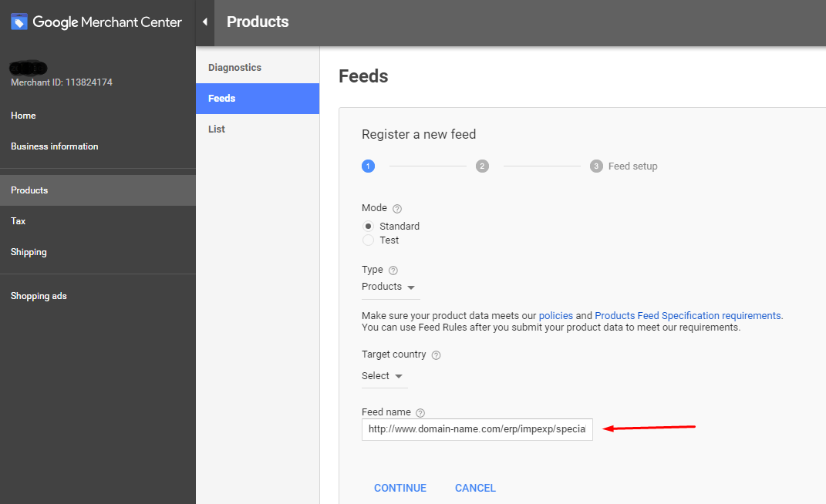Collapse the sidebar with the left arrow

coord(205,22)
